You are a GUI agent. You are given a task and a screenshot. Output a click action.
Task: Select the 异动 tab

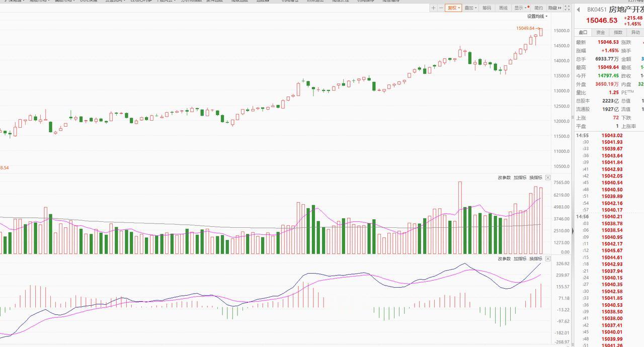(x=635, y=32)
